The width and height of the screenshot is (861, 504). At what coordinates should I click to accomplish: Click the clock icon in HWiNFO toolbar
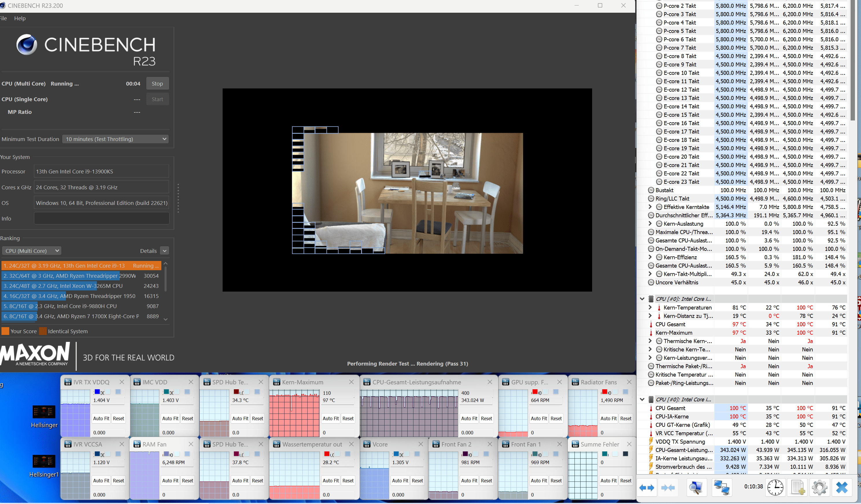pos(775,488)
